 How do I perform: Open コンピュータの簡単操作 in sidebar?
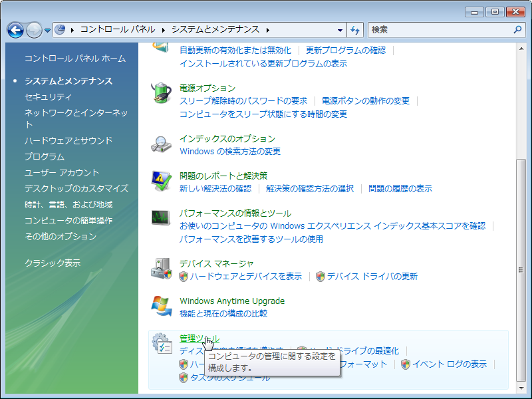point(68,221)
